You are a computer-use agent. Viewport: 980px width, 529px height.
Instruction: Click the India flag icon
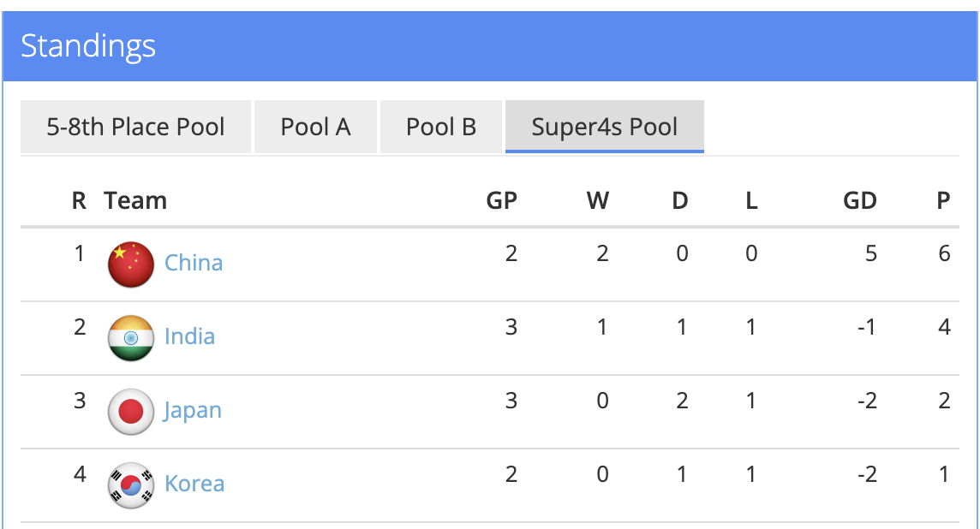pyautogui.click(x=131, y=337)
